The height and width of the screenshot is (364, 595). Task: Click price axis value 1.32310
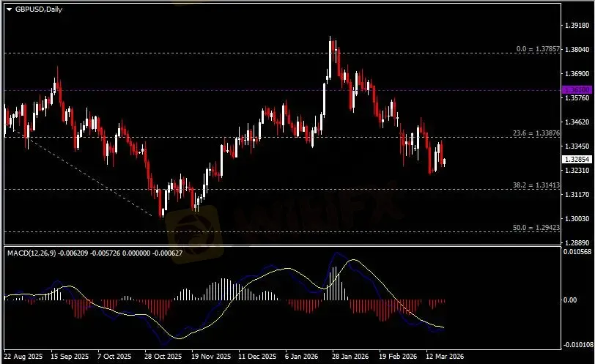(x=577, y=170)
